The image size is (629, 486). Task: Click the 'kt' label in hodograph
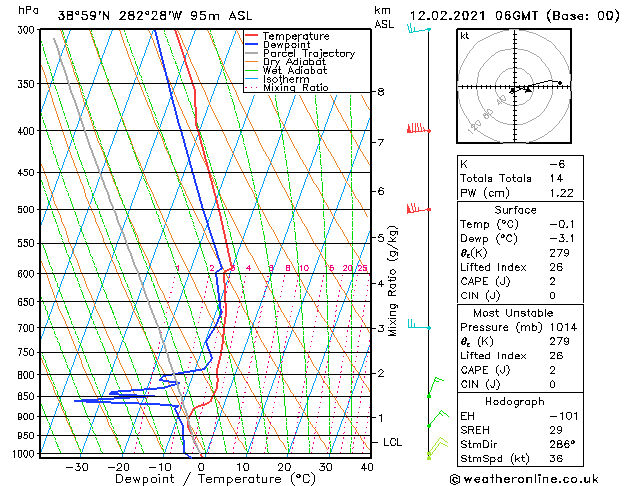point(465,36)
